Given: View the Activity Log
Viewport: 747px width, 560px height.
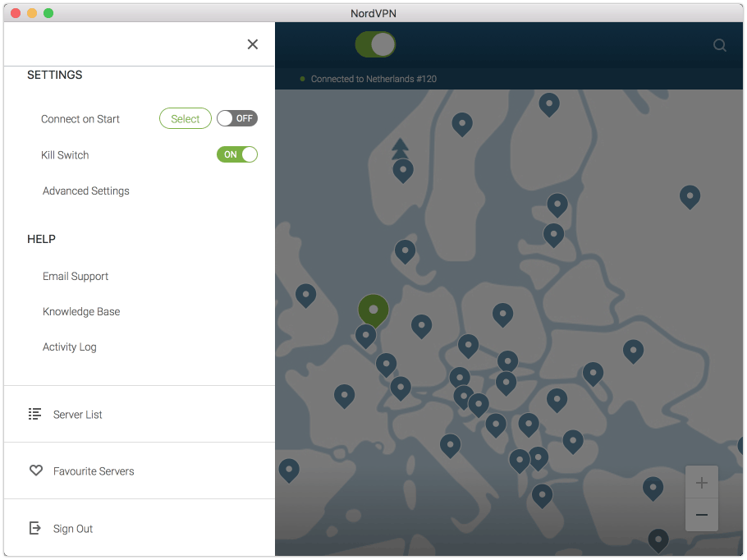Looking at the screenshot, I should point(69,347).
